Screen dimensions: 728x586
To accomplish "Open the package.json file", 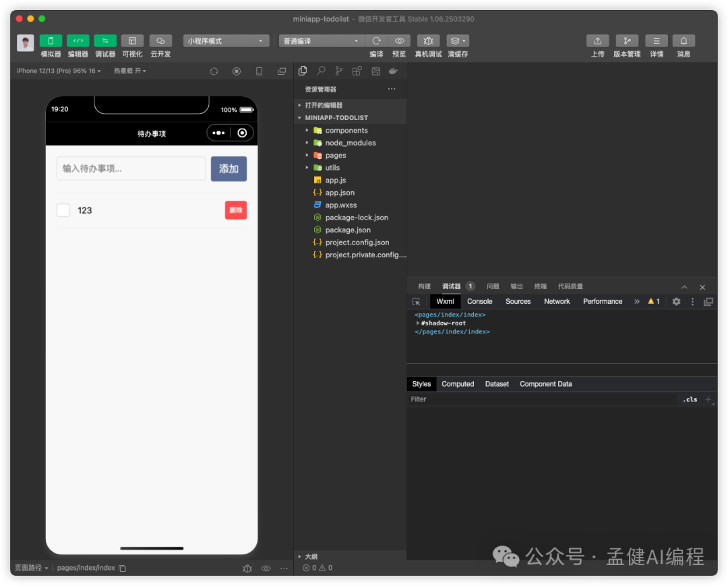I will [351, 230].
